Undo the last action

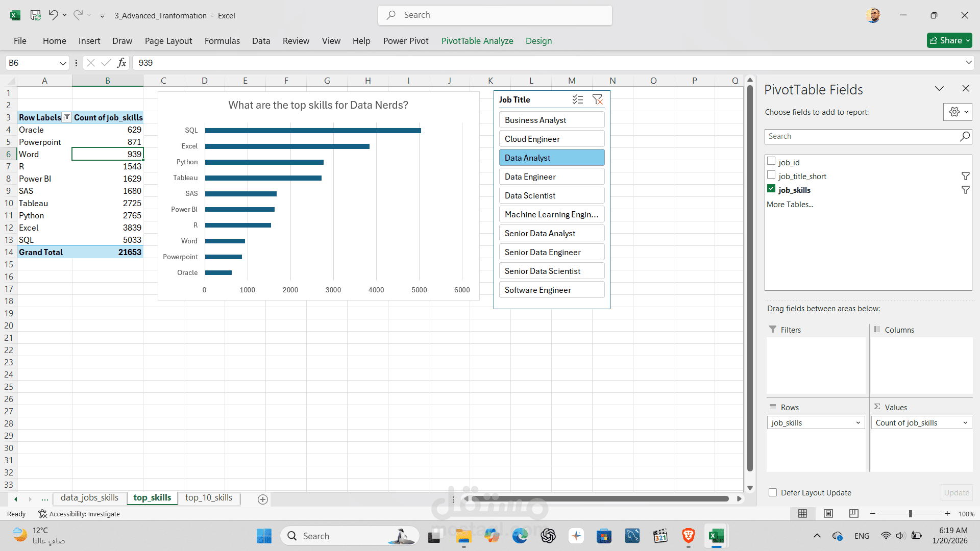53,15
